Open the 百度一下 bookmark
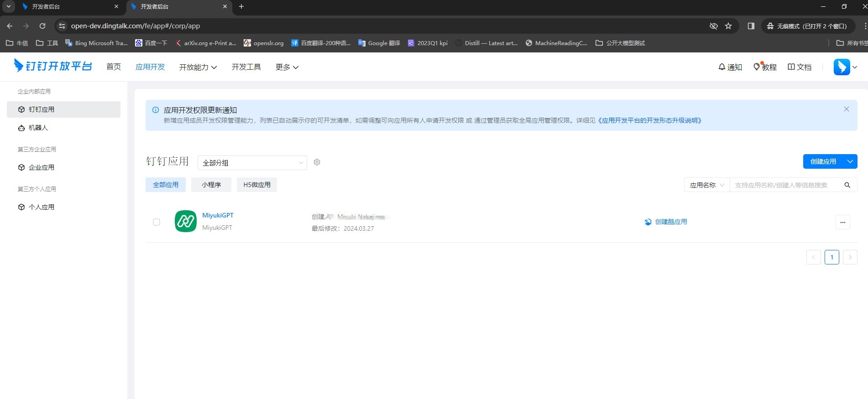The image size is (868, 399). point(151,43)
